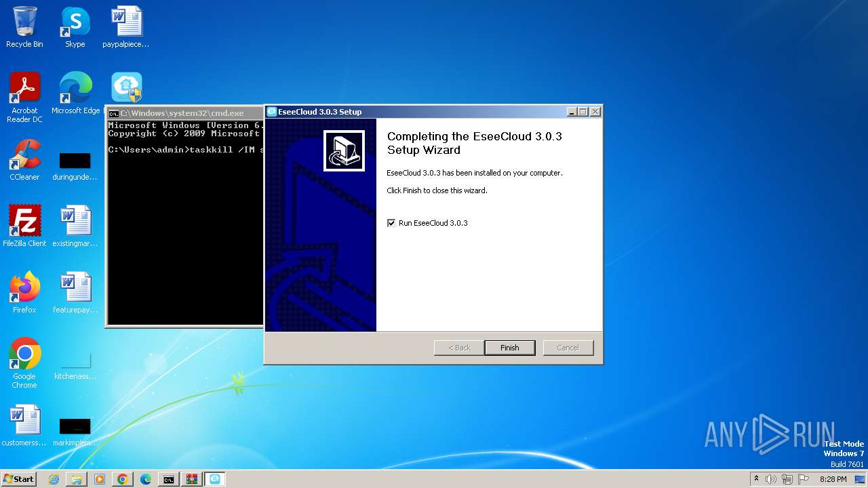The width and height of the screenshot is (868, 488).
Task: Open Skype desktop shortcut
Action: [75, 27]
